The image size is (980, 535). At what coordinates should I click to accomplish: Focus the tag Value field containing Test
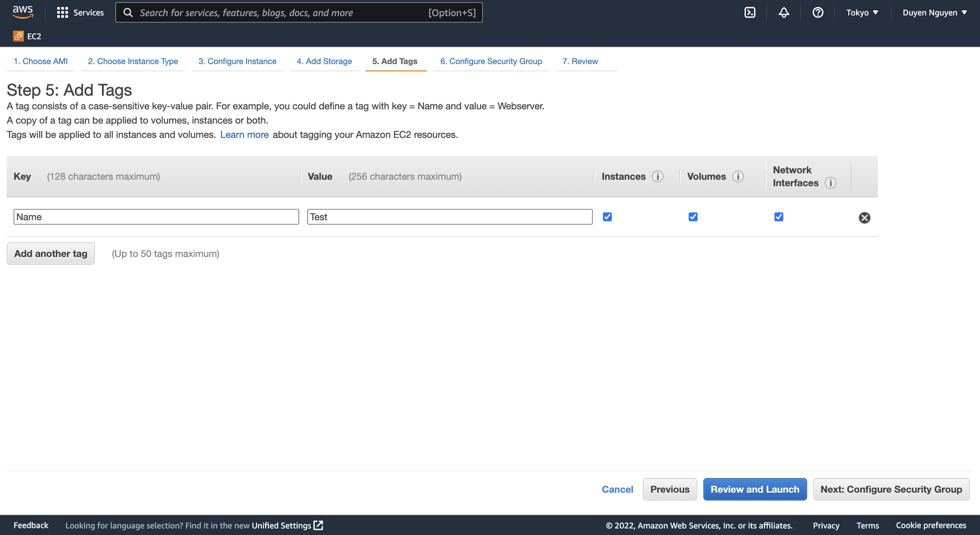(450, 217)
